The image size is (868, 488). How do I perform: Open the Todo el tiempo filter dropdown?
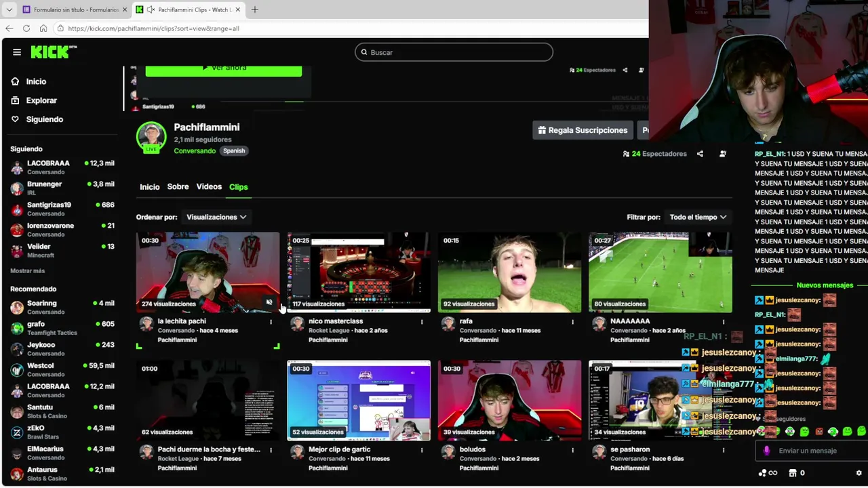[698, 217]
